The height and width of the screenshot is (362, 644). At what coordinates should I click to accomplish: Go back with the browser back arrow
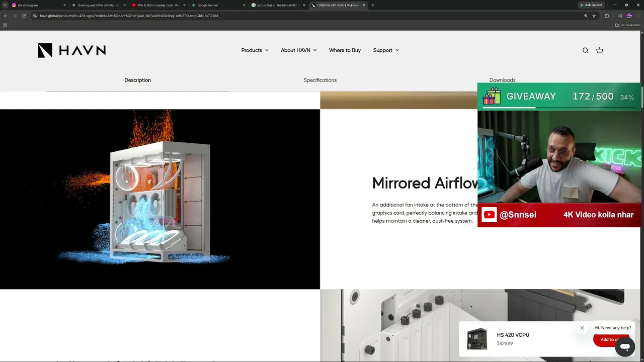pyautogui.click(x=6, y=16)
